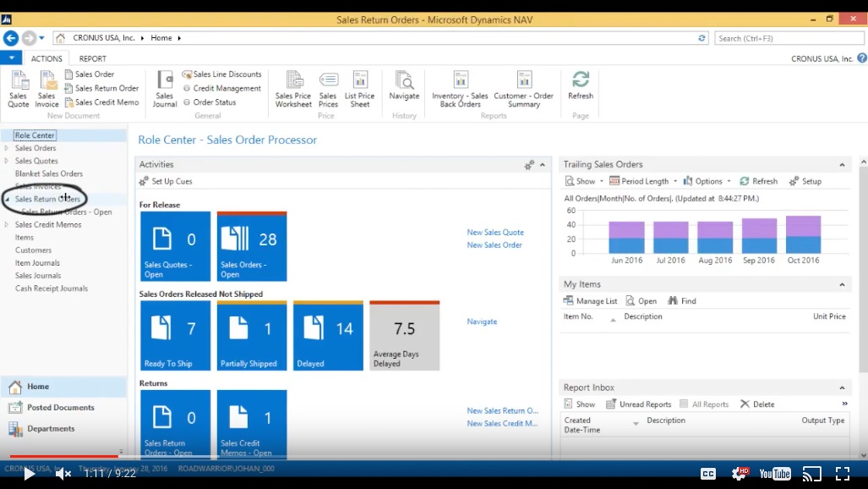The width and height of the screenshot is (868, 489).
Task: Create new Sales Credit Memo from ribbon
Action: point(101,102)
